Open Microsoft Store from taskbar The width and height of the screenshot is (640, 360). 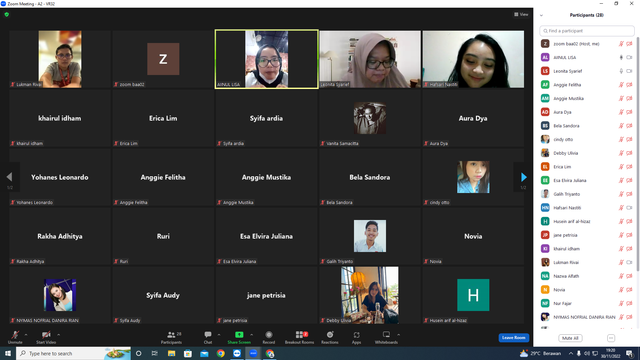coord(188,353)
